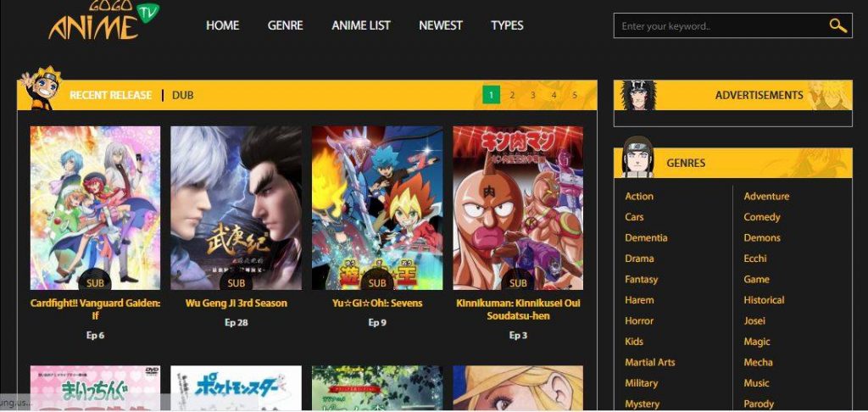Click the GogoAnime TV logo
This screenshot has width=868, height=412.
coord(103,20)
